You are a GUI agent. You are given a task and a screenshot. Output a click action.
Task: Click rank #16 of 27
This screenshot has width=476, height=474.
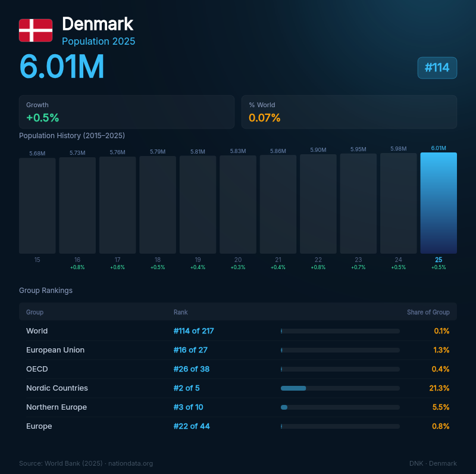(x=190, y=350)
